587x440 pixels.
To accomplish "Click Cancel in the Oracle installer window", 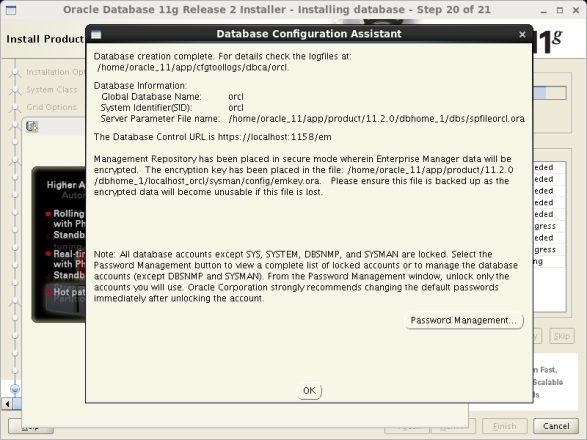I will [556, 426].
